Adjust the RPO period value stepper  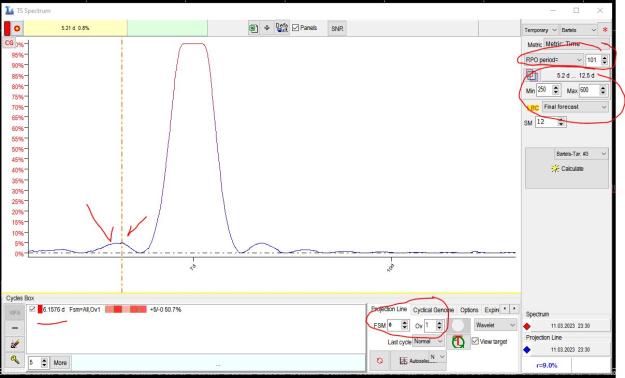click(x=605, y=60)
